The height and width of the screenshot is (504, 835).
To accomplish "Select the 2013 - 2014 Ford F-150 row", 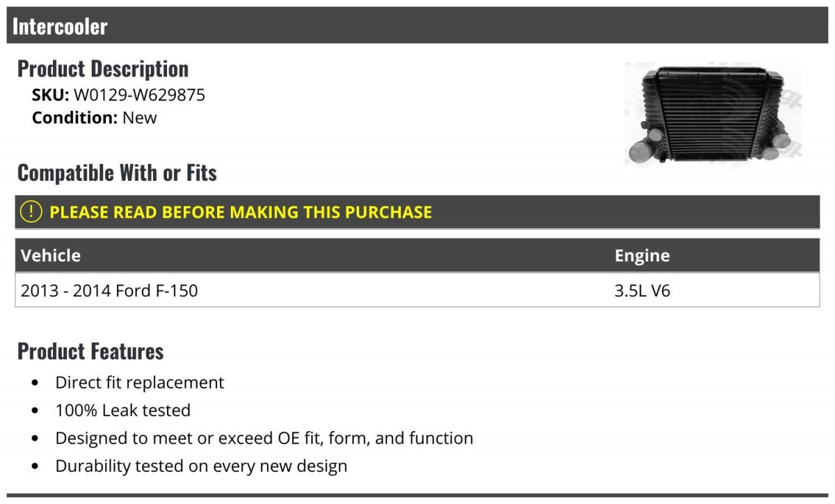I will (417, 290).
